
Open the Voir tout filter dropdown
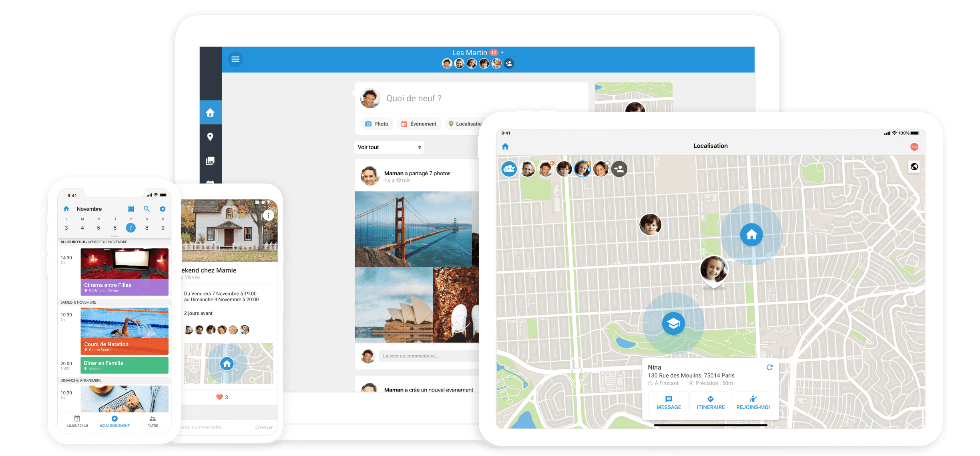[389, 147]
